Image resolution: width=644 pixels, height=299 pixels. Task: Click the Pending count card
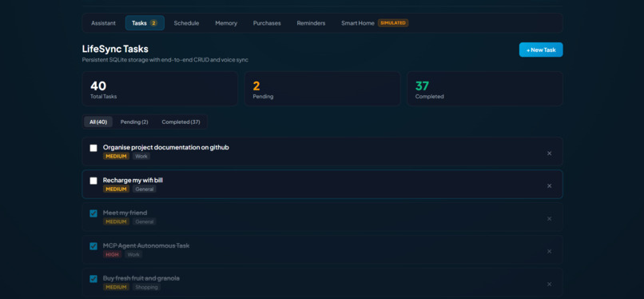coord(323,89)
